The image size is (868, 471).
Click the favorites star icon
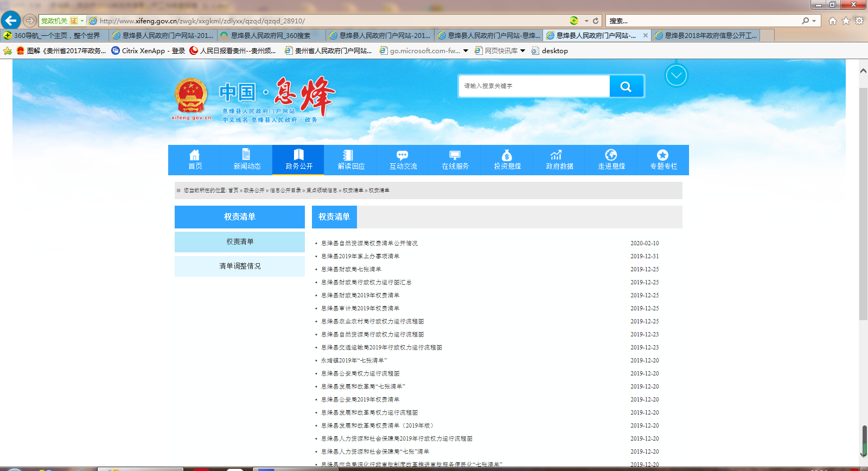pyautogui.click(x=846, y=21)
